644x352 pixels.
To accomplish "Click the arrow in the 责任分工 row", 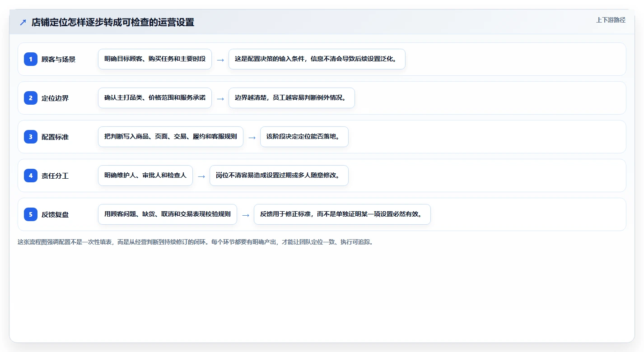I will point(201,176).
